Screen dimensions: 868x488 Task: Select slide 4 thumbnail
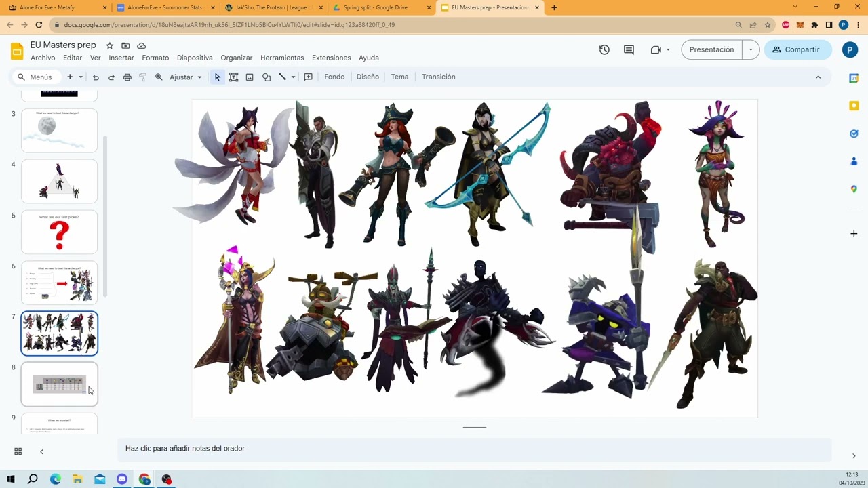coord(60,181)
